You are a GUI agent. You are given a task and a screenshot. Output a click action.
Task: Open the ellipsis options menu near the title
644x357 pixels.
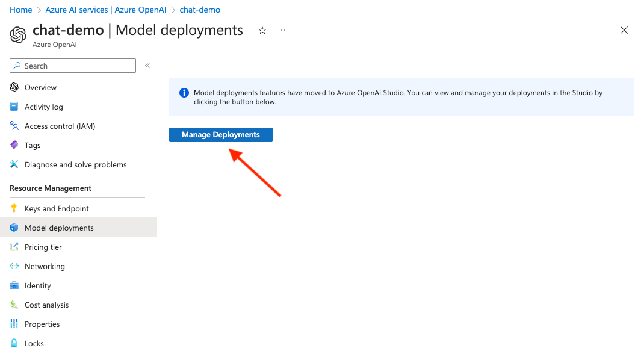(281, 30)
